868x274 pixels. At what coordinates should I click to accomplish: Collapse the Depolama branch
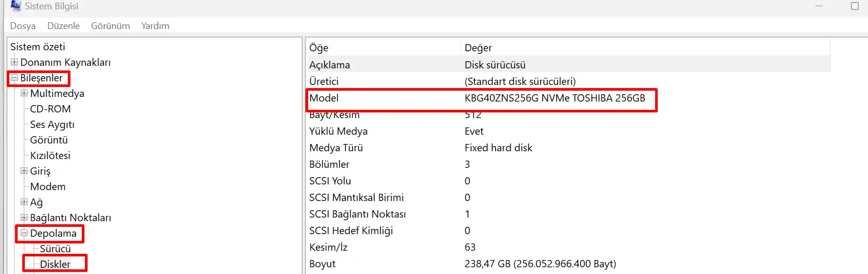pyautogui.click(x=24, y=233)
